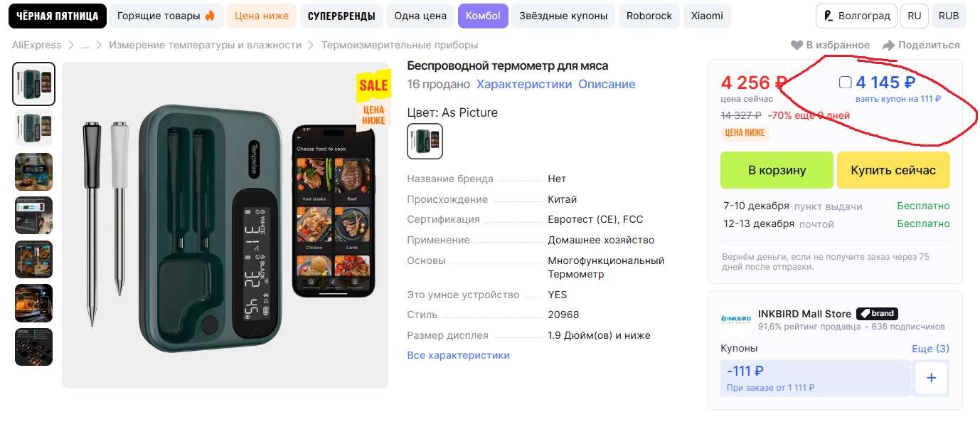This screenshot has height=427, width=980.
Task: Click the heart icon for В избранное
Action: pyautogui.click(x=797, y=45)
